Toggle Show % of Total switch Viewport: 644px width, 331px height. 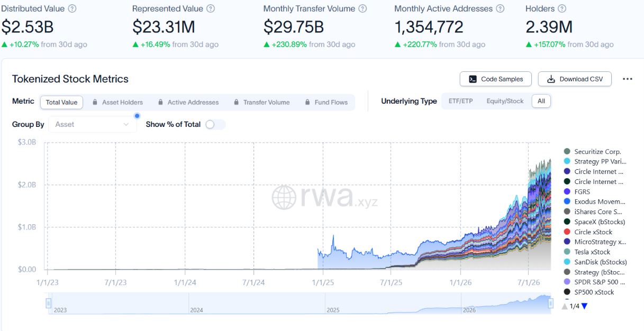(x=215, y=124)
